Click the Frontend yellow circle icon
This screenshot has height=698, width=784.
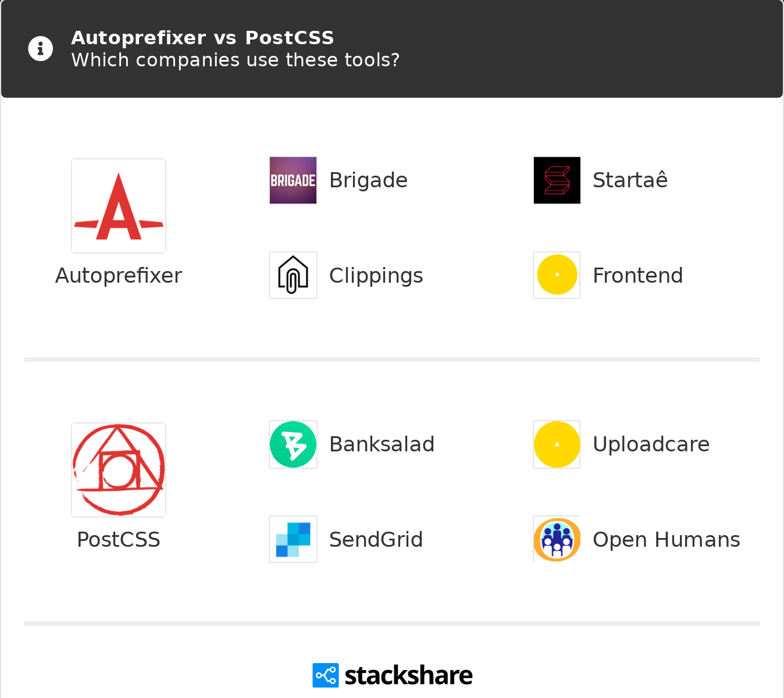(557, 275)
